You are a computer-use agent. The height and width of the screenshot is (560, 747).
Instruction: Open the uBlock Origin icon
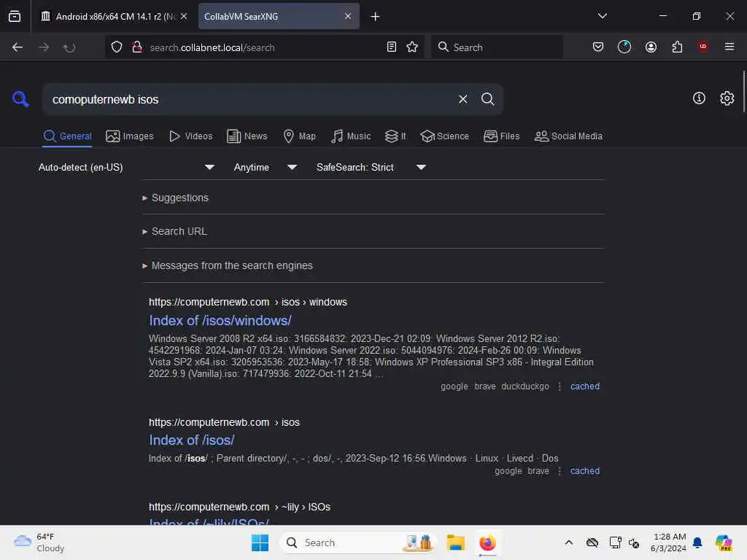point(703,46)
